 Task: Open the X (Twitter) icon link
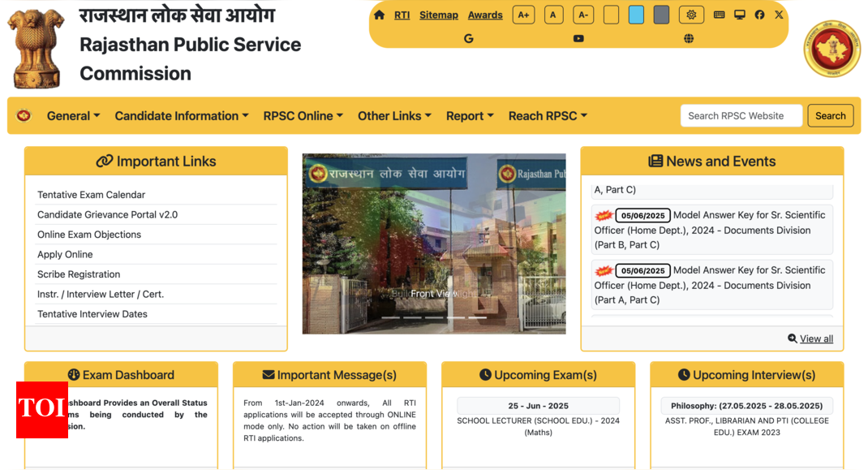point(779,15)
